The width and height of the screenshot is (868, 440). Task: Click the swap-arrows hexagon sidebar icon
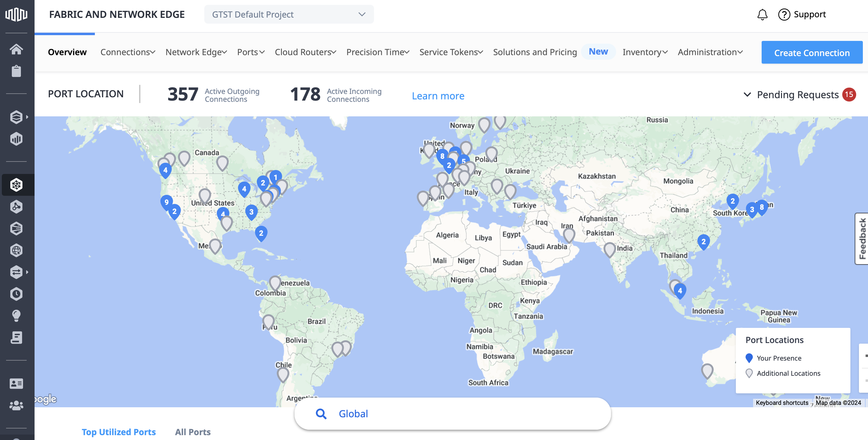pos(16,272)
